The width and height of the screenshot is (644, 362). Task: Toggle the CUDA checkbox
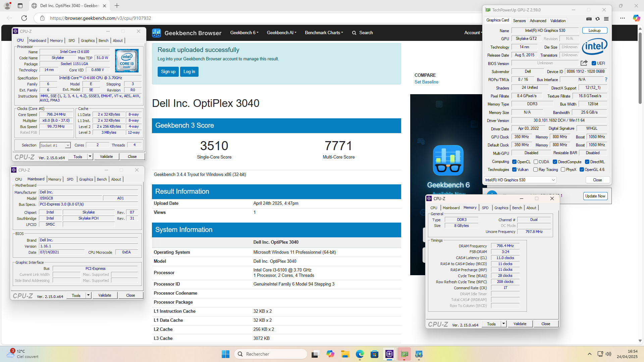pos(536,162)
